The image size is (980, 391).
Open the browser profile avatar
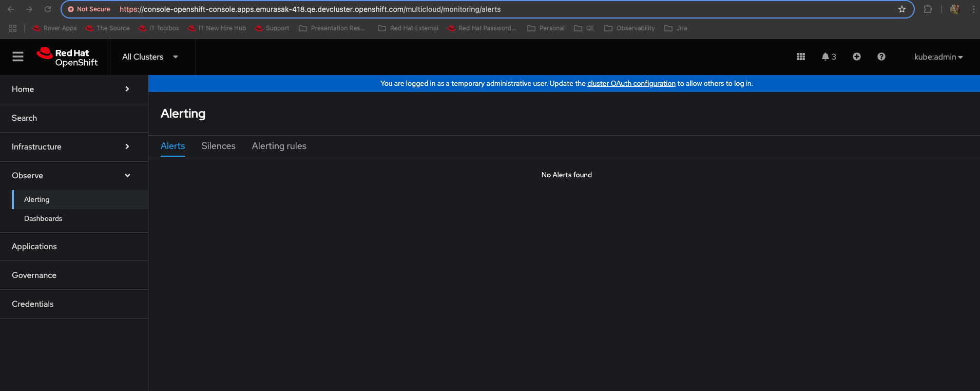click(x=955, y=9)
